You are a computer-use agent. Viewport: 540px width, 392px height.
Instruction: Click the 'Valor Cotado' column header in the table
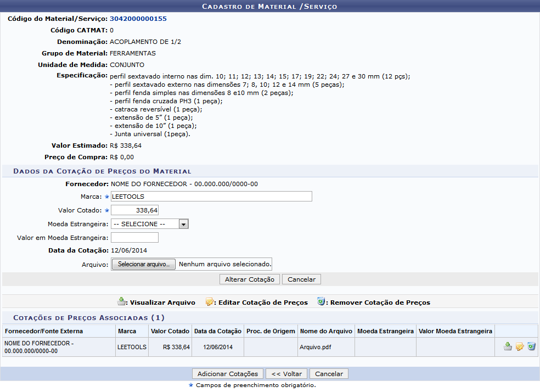pyautogui.click(x=170, y=331)
